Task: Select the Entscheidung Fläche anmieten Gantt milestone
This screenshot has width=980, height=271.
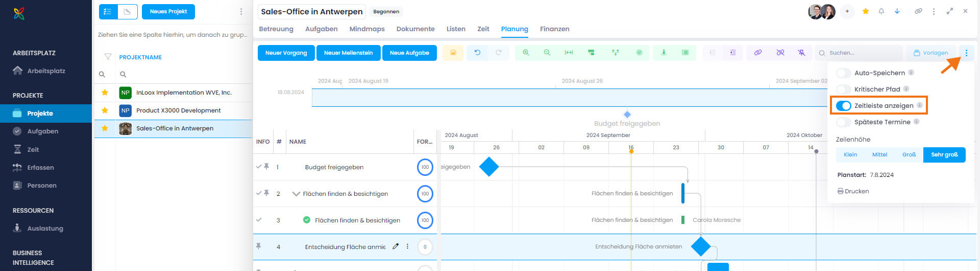Action: click(701, 246)
